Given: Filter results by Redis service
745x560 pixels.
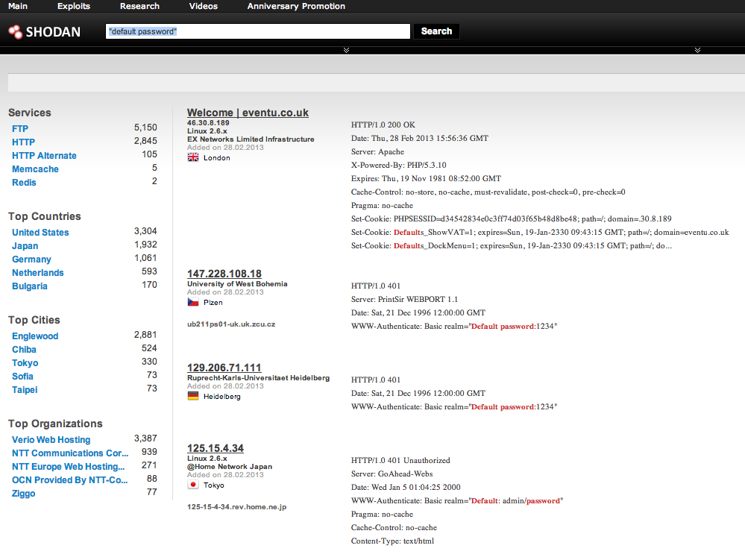Looking at the screenshot, I should [24, 183].
